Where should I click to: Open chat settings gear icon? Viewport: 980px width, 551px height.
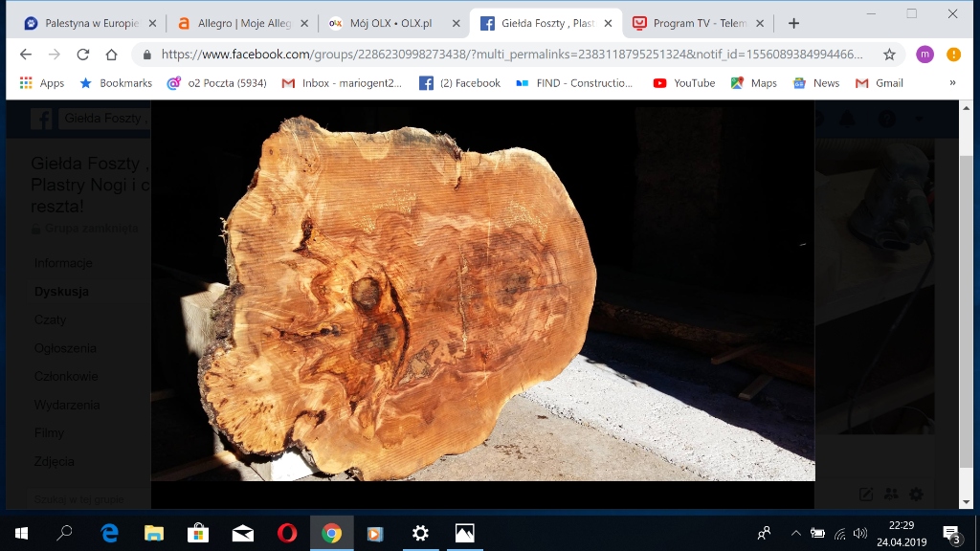click(916, 495)
